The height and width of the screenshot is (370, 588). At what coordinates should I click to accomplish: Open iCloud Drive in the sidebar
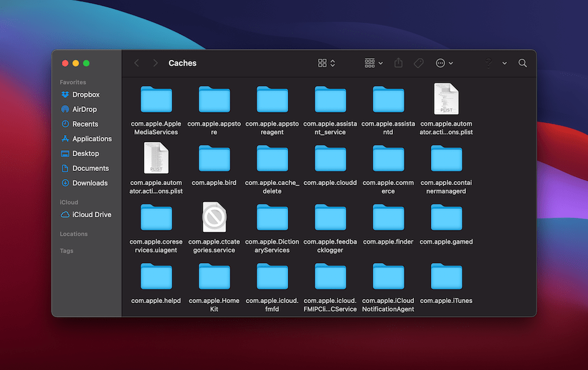tap(89, 214)
